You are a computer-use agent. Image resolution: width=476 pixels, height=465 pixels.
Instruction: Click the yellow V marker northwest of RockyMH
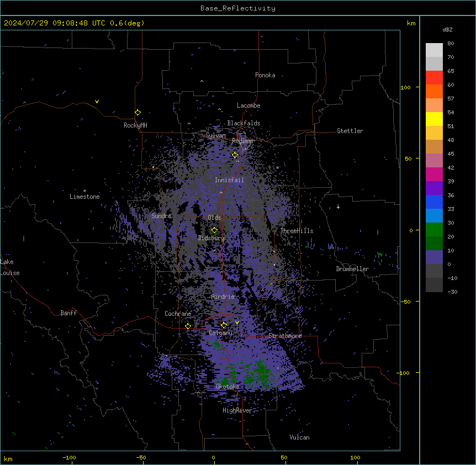[97, 102]
